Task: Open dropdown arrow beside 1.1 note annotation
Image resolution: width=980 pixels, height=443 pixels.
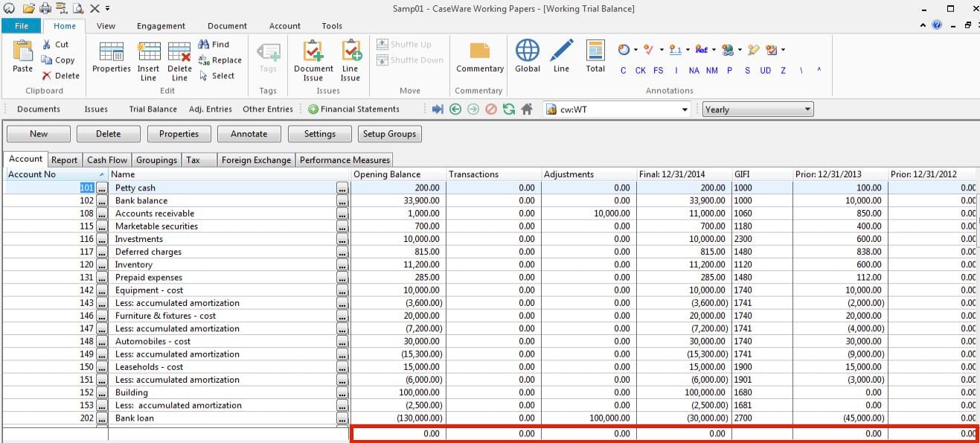Action: 687,50
